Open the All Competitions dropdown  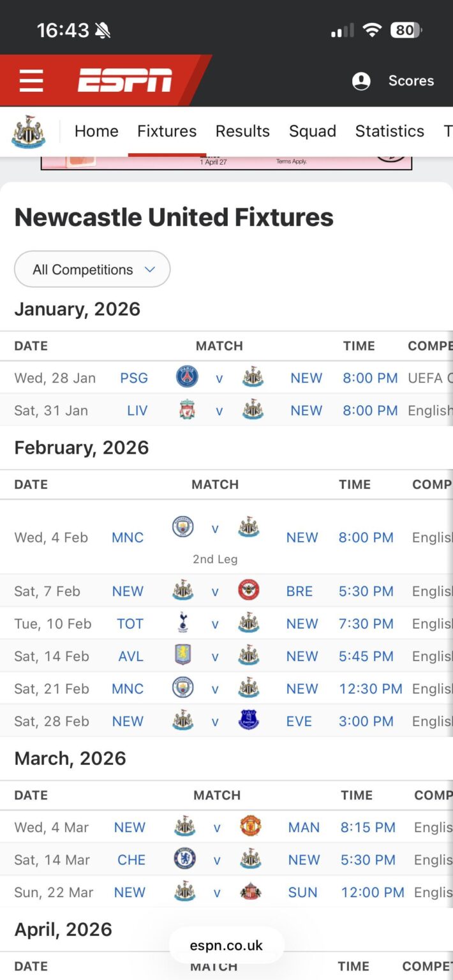[x=92, y=269]
